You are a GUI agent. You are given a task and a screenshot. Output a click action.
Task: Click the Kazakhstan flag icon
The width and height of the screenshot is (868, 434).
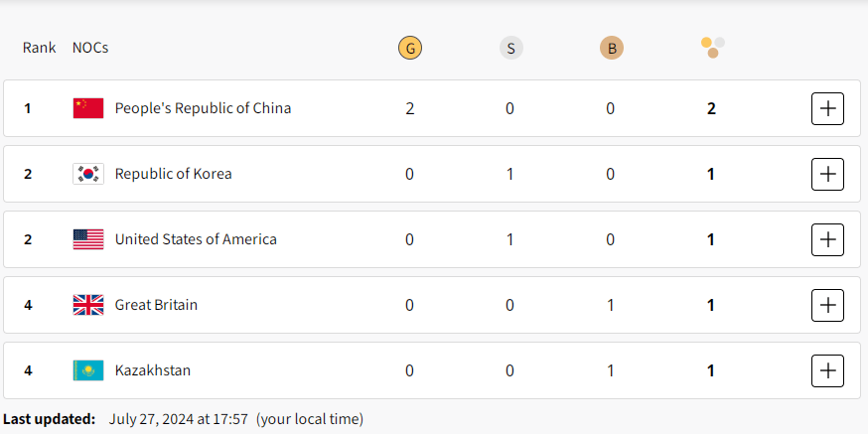[x=88, y=370]
